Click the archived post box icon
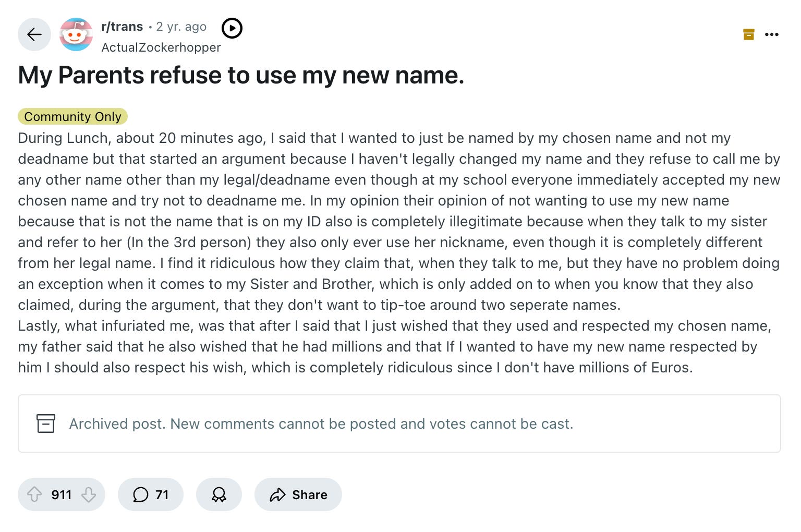This screenshot has height=532, width=801. 46,424
